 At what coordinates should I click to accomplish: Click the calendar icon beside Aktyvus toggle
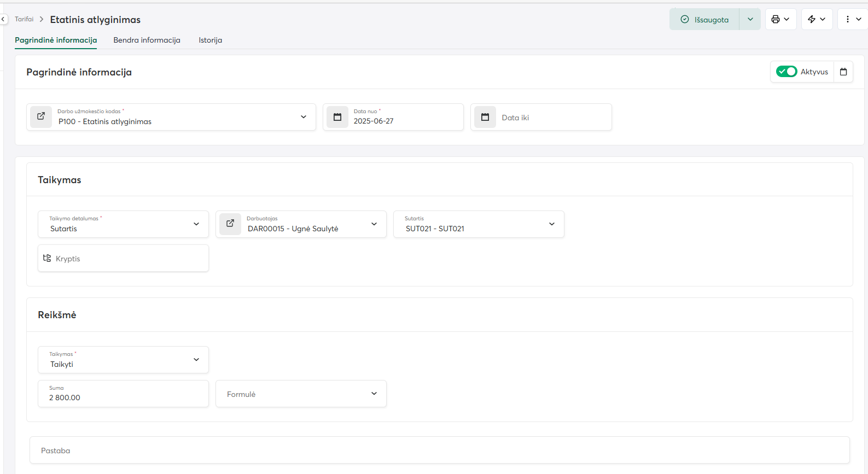(x=843, y=72)
